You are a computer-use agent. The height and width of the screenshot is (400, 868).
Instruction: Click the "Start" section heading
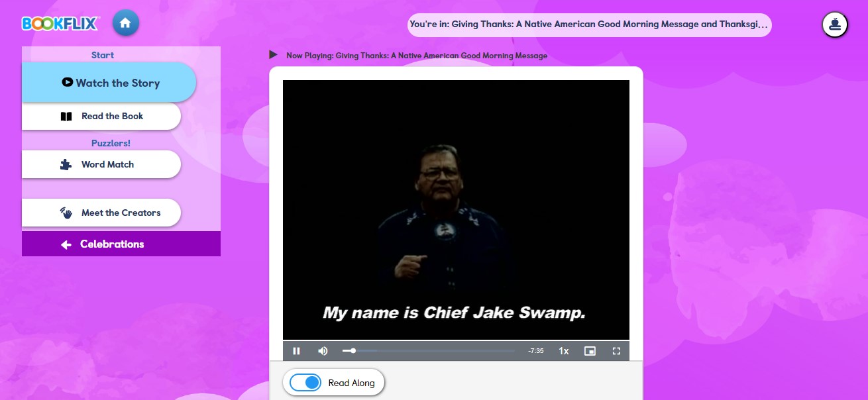point(103,55)
